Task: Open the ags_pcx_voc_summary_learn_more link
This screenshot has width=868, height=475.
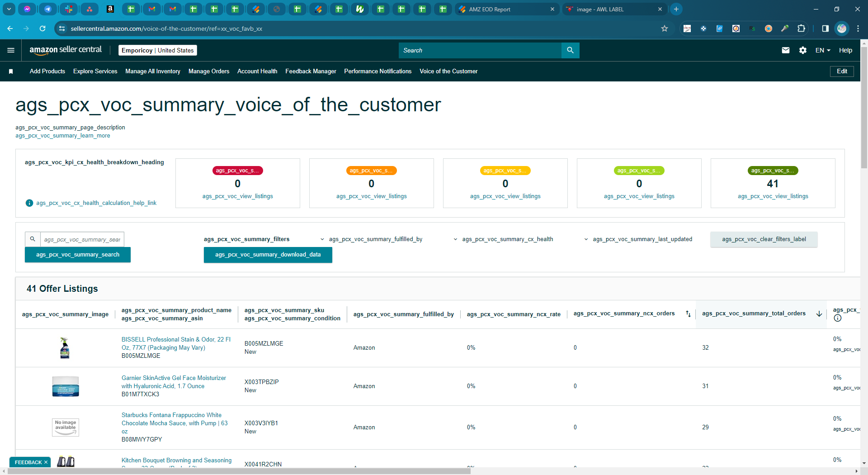Action: 63,136
